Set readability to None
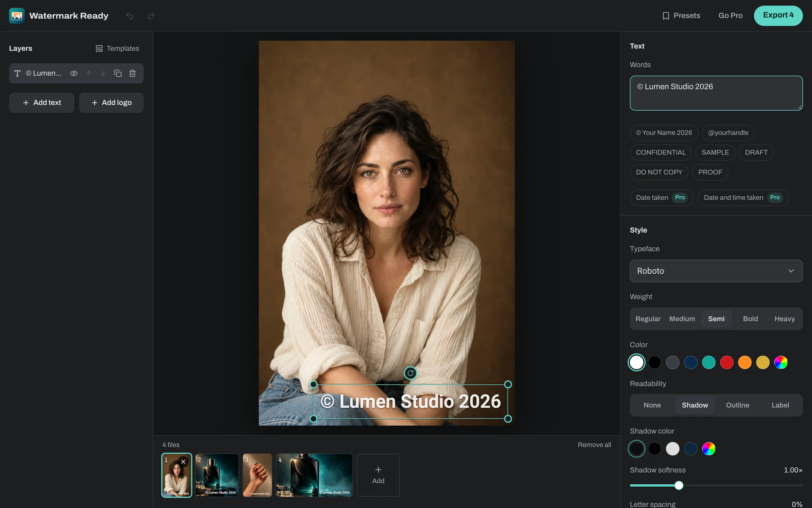The image size is (812, 508). [x=652, y=405]
